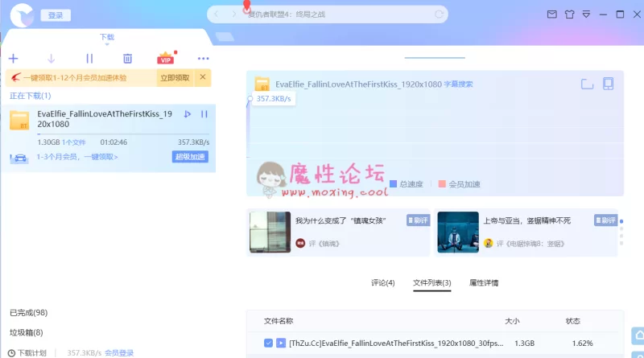Delete task with the trash icon
The height and width of the screenshot is (358, 644).
point(128,59)
